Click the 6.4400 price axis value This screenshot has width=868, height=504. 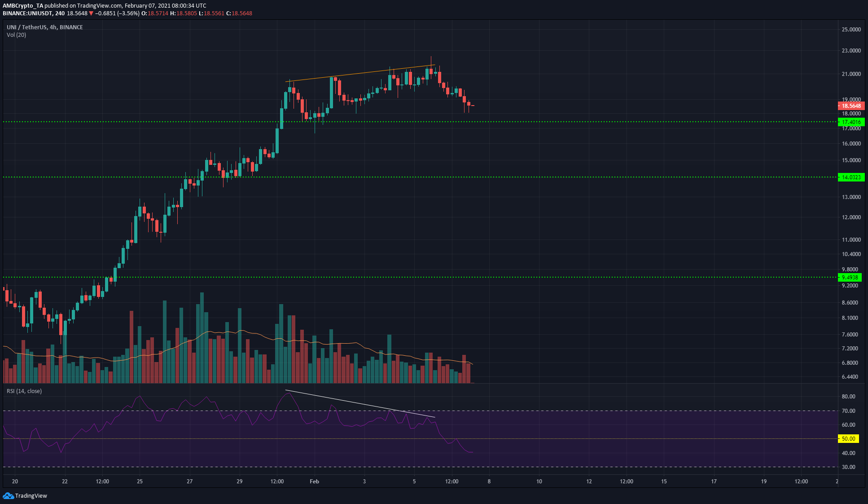point(850,377)
